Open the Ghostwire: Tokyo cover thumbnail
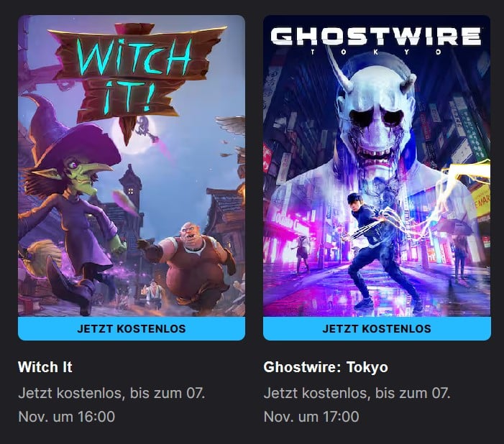504x444 pixels. pos(377,166)
